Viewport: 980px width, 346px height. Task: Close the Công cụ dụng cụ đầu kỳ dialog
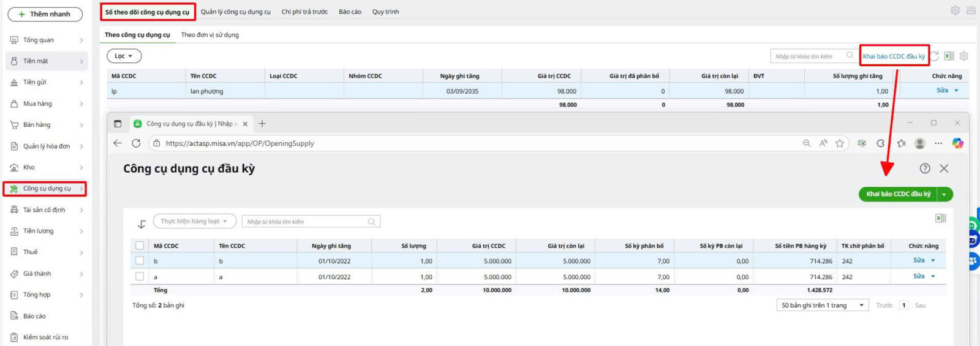pyautogui.click(x=944, y=168)
